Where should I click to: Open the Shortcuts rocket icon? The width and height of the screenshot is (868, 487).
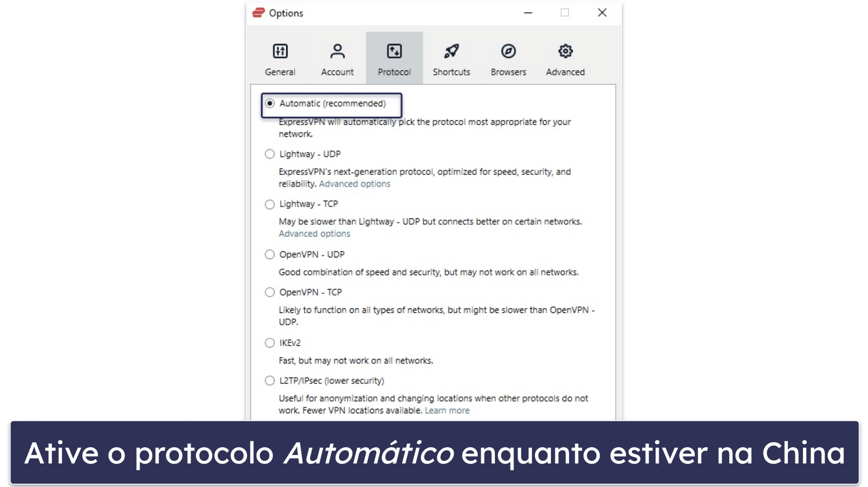[451, 51]
